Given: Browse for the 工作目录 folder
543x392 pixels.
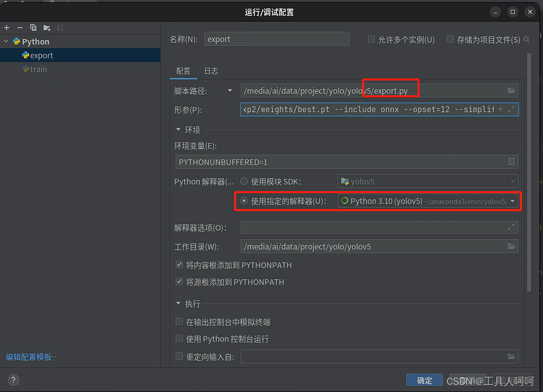Looking at the screenshot, I should click(x=511, y=246).
